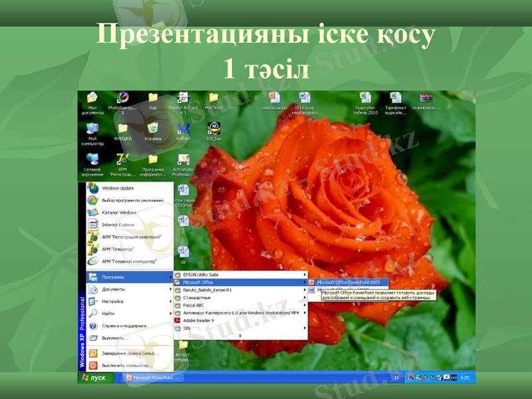Open the Сетевое окружение desktop icon
This screenshot has width=532, height=399.
tap(92, 160)
